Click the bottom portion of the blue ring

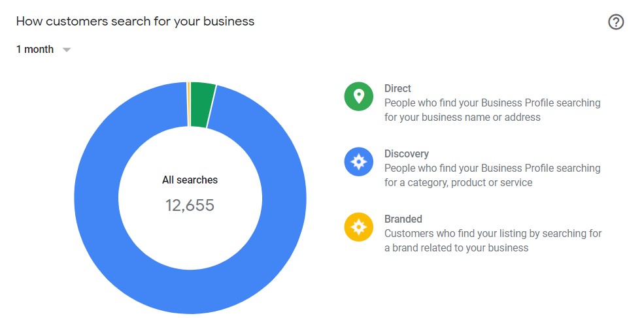190,292
